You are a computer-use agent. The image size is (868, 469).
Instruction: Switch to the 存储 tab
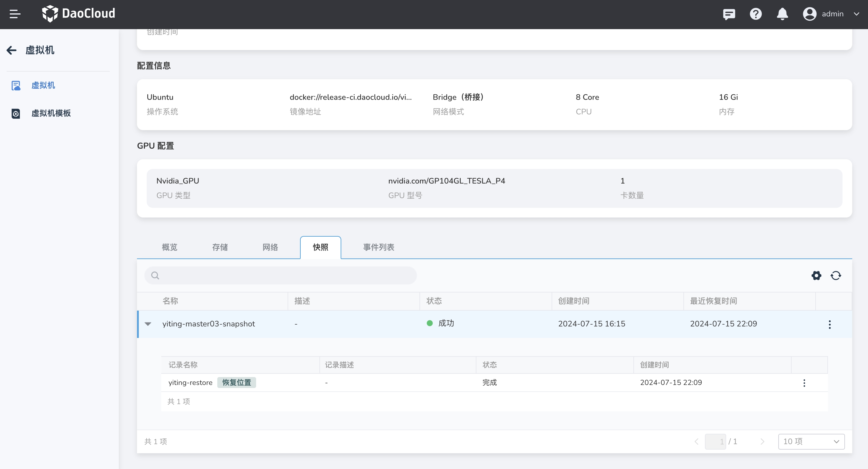220,247
